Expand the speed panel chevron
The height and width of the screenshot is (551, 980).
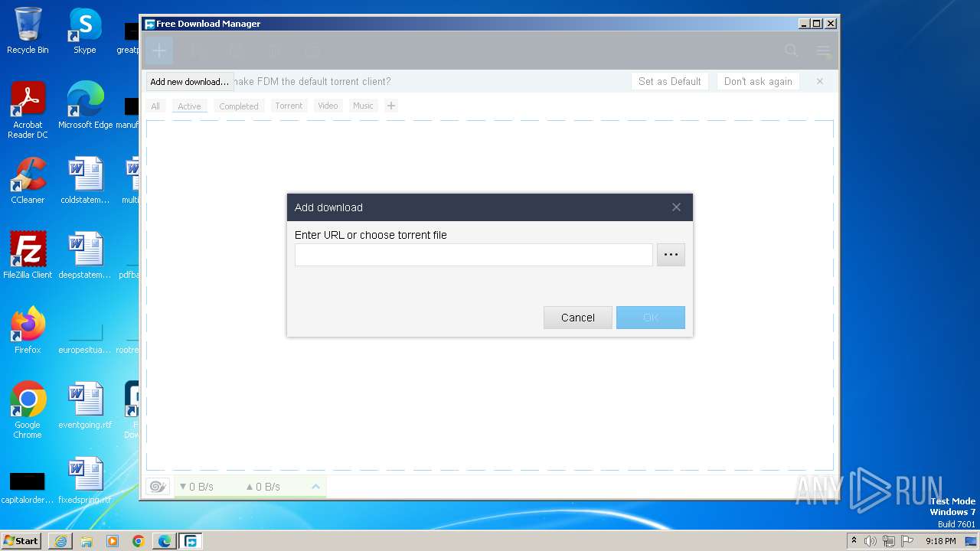315,487
